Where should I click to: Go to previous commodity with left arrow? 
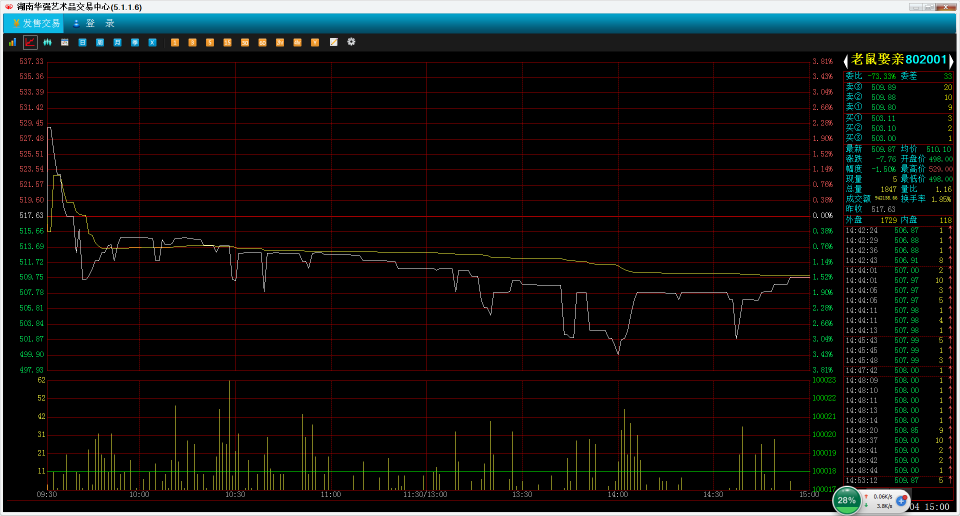pos(846,60)
